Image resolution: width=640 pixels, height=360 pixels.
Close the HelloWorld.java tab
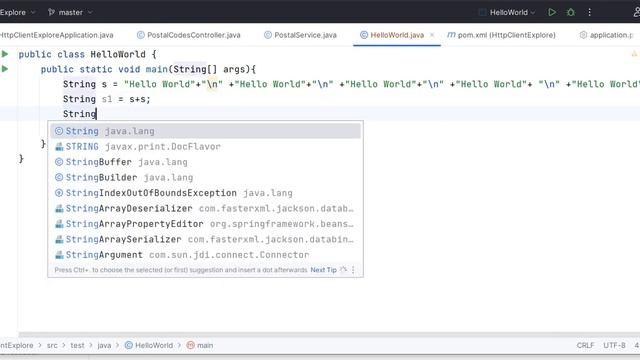coord(432,35)
